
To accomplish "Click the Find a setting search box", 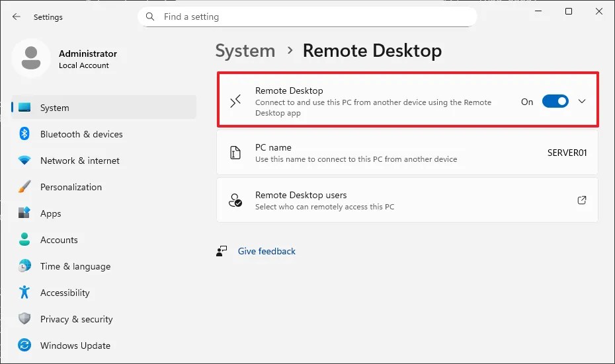I will [x=307, y=17].
